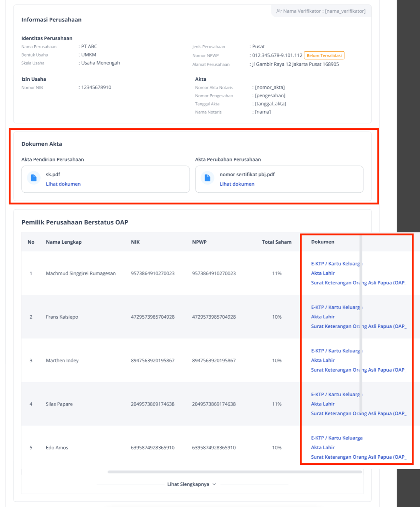Open Lihat dokumen under sk.pdf
Screen dimensions: 420x507
pos(63,184)
